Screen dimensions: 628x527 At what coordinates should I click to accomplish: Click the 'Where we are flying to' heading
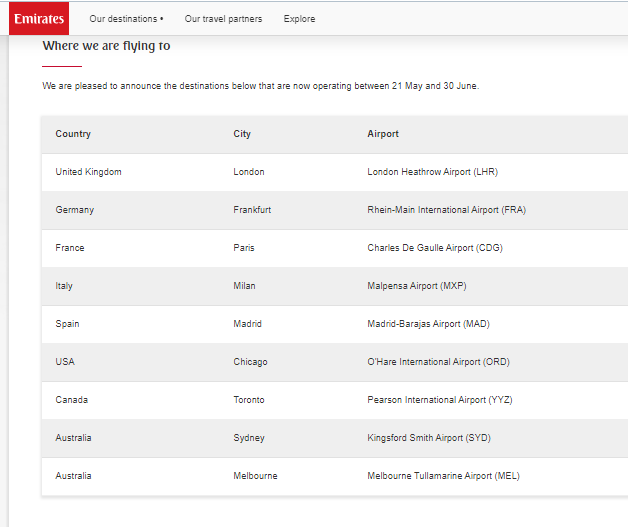pos(107,46)
